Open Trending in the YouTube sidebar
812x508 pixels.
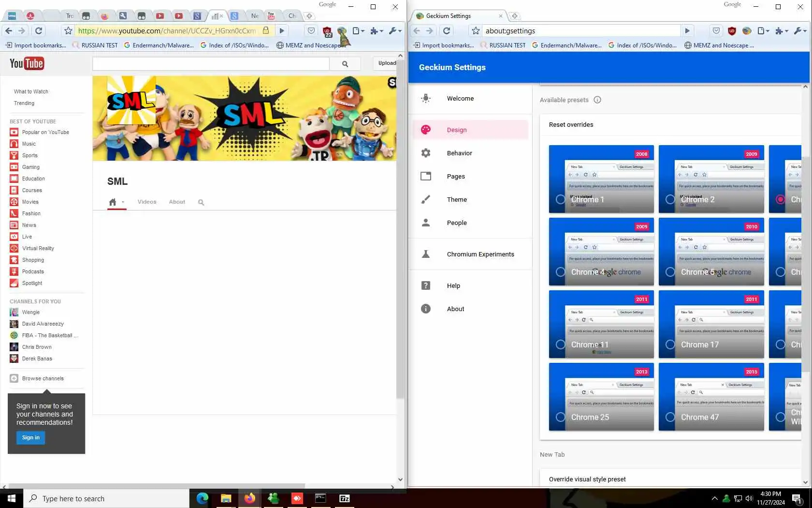(x=24, y=103)
